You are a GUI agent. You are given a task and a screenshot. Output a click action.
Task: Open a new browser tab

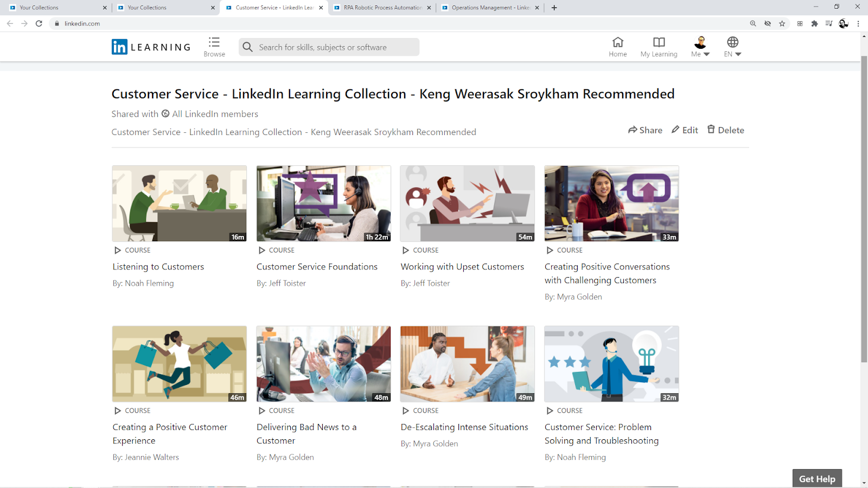[554, 8]
